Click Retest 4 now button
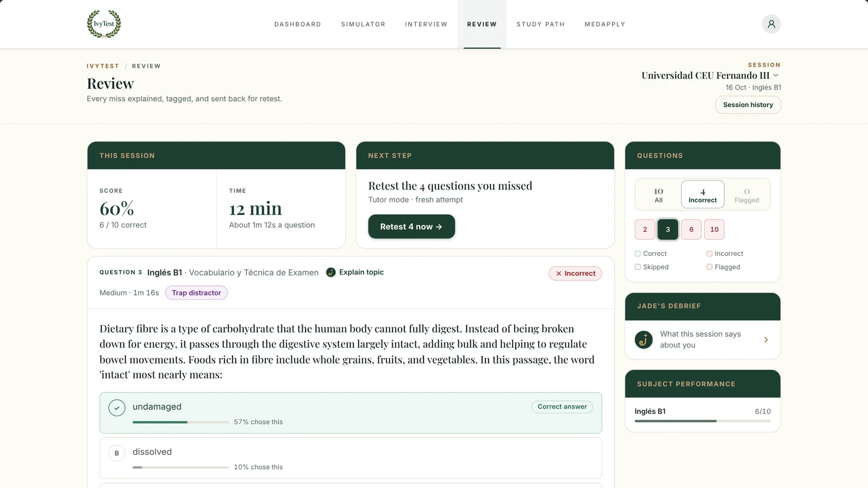The width and height of the screenshot is (868, 488). click(411, 227)
